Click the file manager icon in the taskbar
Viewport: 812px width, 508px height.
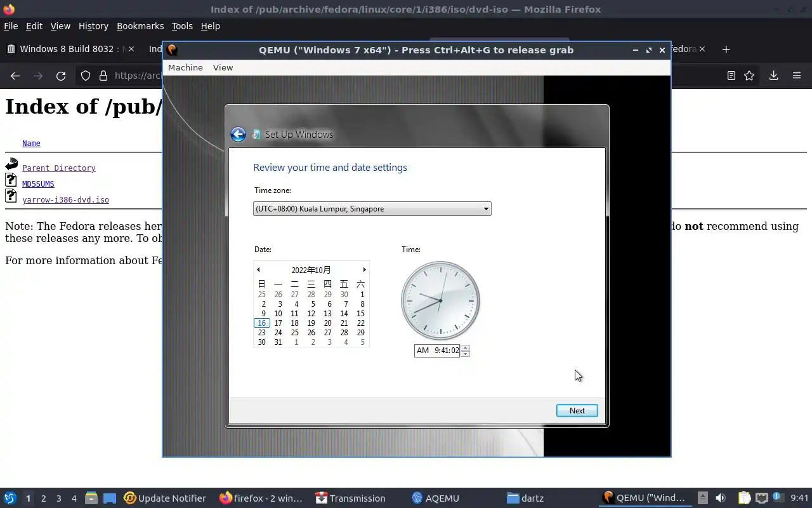[91, 498]
